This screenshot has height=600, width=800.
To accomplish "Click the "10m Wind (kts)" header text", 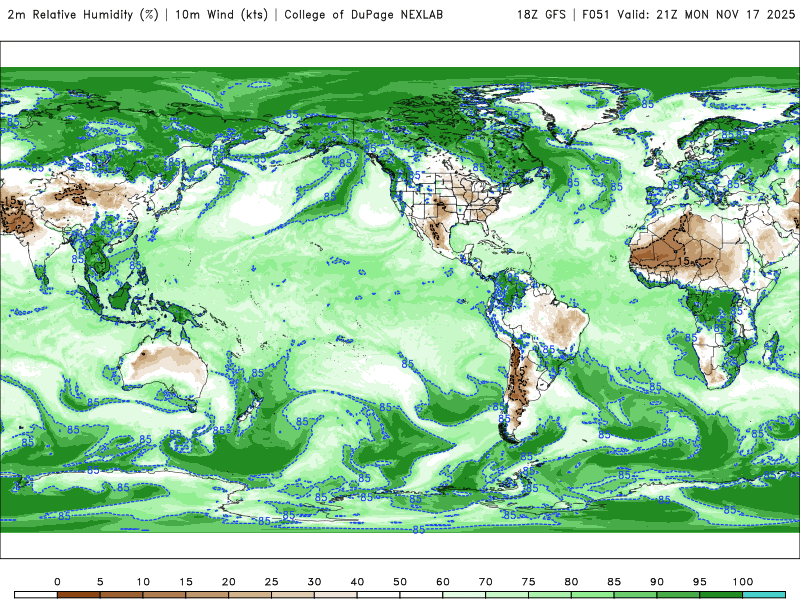I will coord(221,14).
